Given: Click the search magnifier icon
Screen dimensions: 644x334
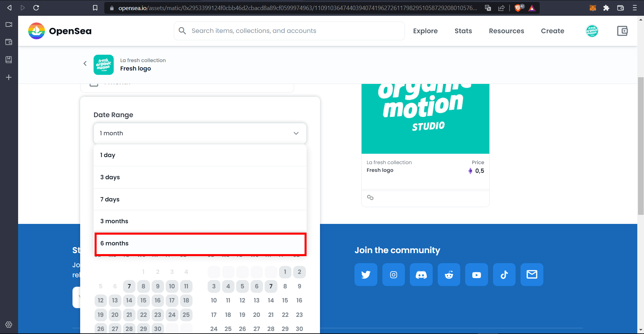Looking at the screenshot, I should tap(182, 31).
